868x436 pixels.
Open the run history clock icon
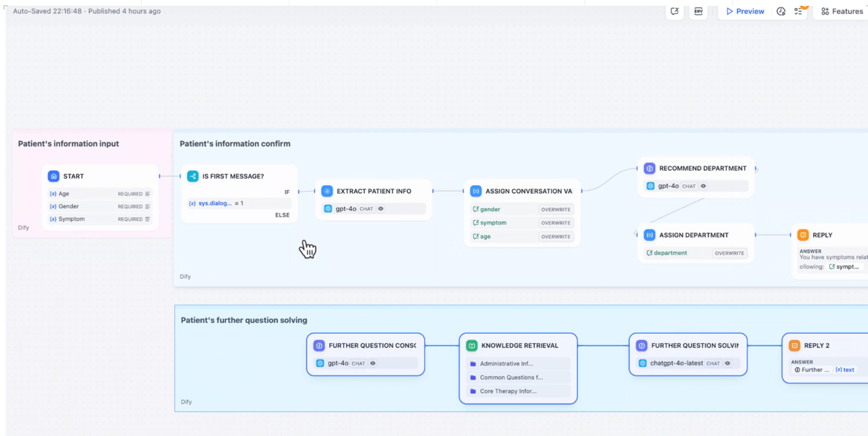click(781, 12)
